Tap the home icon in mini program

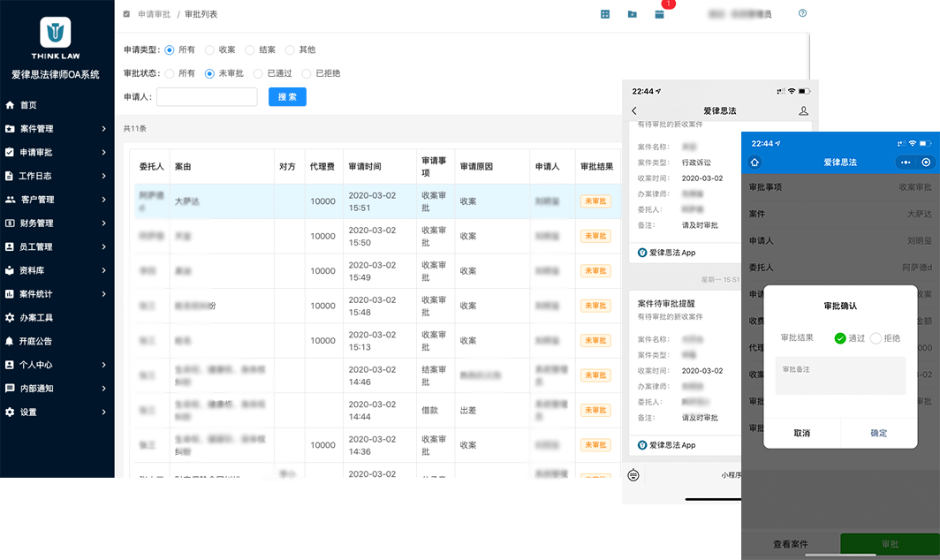coord(754,163)
